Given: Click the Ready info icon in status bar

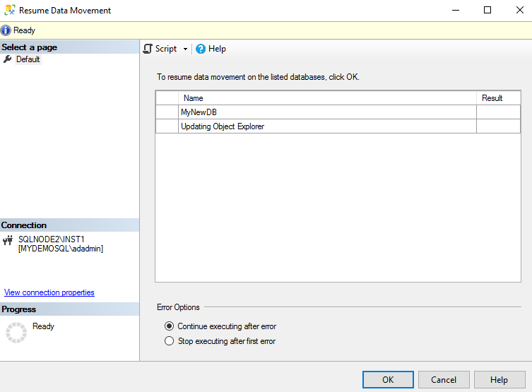Looking at the screenshot, I should [6, 30].
